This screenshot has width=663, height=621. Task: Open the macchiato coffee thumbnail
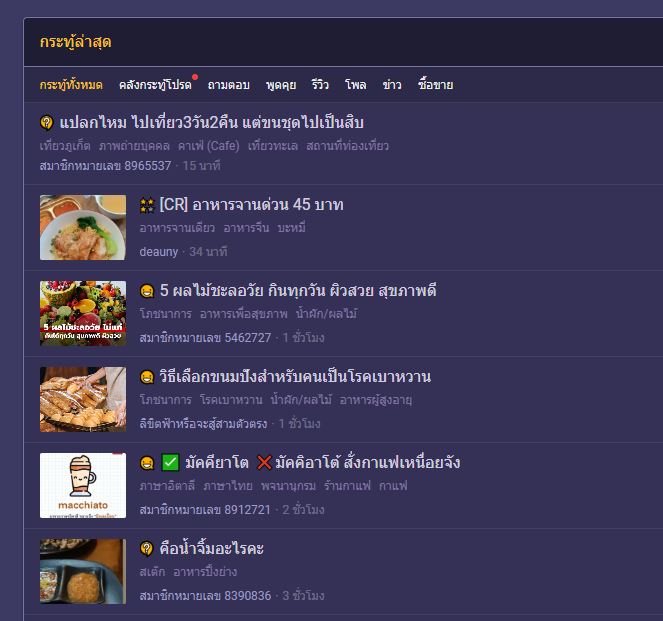(x=83, y=486)
